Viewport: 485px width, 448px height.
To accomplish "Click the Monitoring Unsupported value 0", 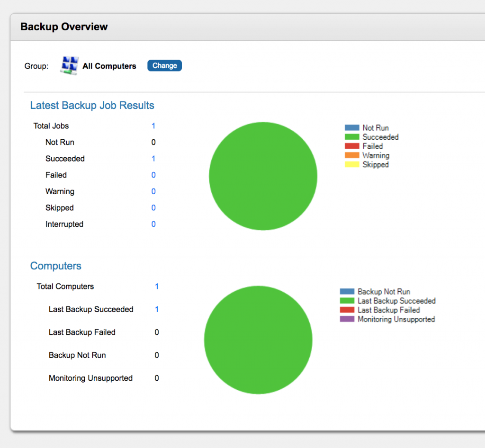I will coord(157,378).
